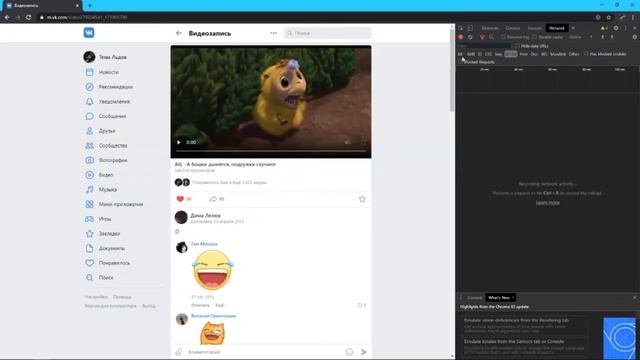Click Ещё under the laughing emoji comment

(x=220, y=305)
